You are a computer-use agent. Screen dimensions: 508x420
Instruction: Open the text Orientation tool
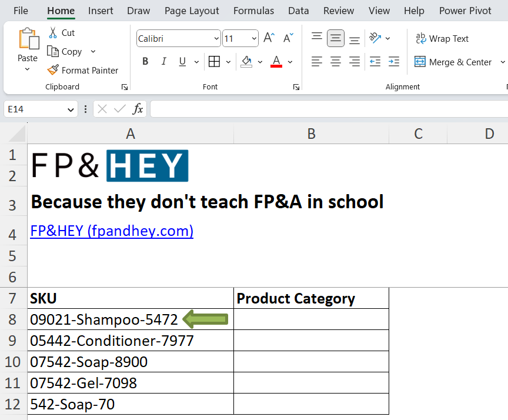pyautogui.click(x=375, y=38)
